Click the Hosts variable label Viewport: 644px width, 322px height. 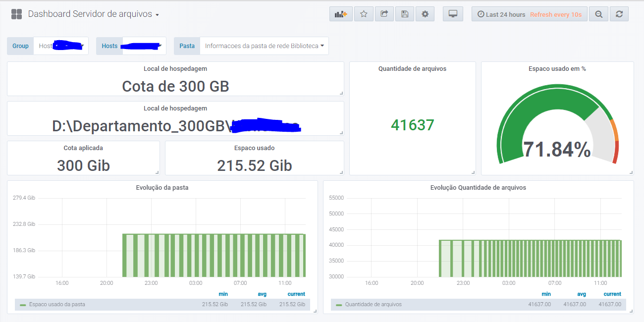click(109, 46)
